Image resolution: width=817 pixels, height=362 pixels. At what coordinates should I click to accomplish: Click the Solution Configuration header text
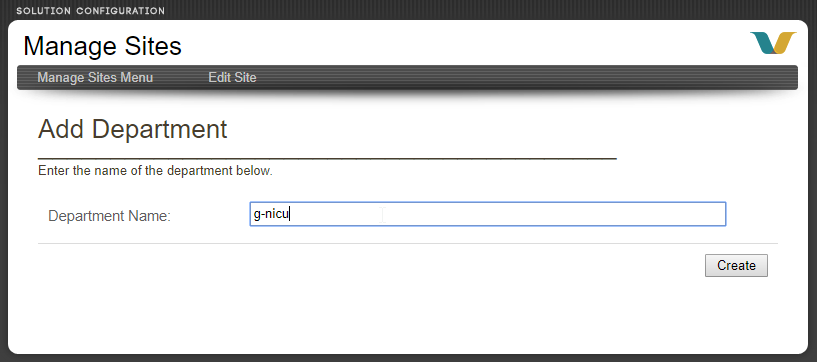[91, 10]
